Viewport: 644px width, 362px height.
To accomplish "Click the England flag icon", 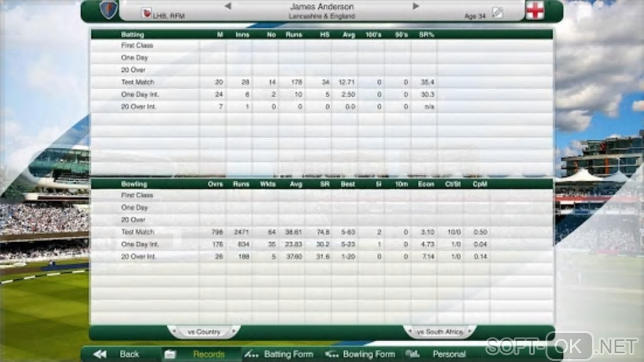I will 535,11.
